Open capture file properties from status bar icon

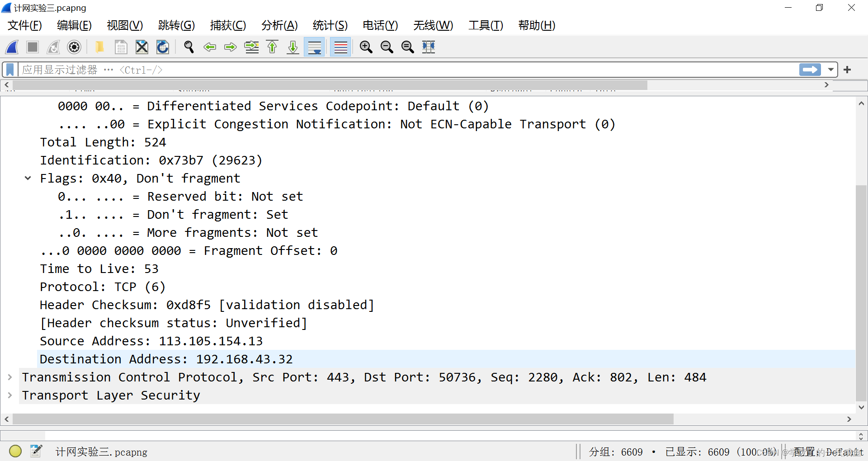click(x=36, y=451)
